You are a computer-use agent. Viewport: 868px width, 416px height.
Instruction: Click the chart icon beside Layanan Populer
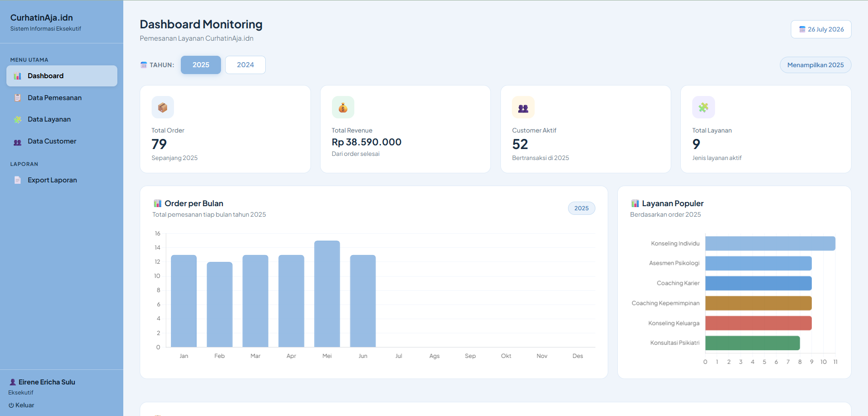tap(635, 203)
